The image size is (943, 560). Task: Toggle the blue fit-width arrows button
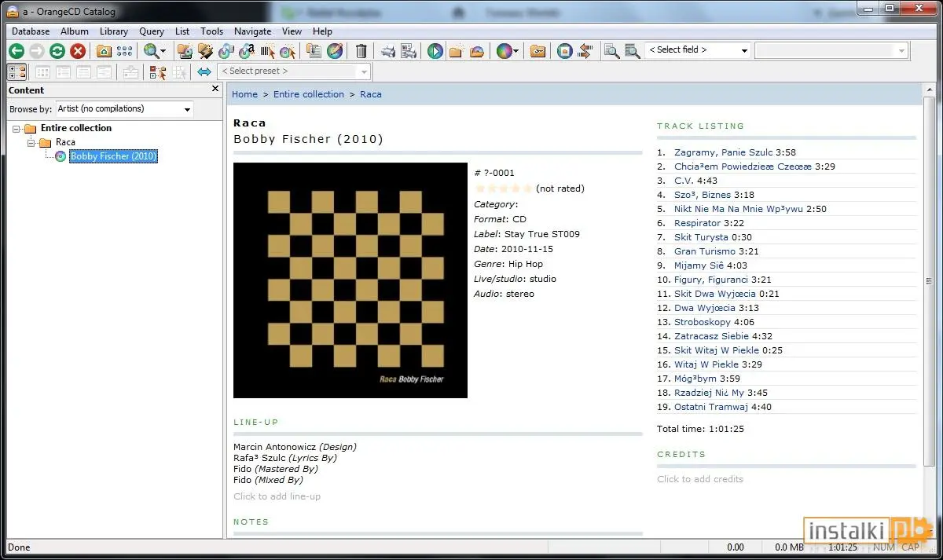point(204,71)
